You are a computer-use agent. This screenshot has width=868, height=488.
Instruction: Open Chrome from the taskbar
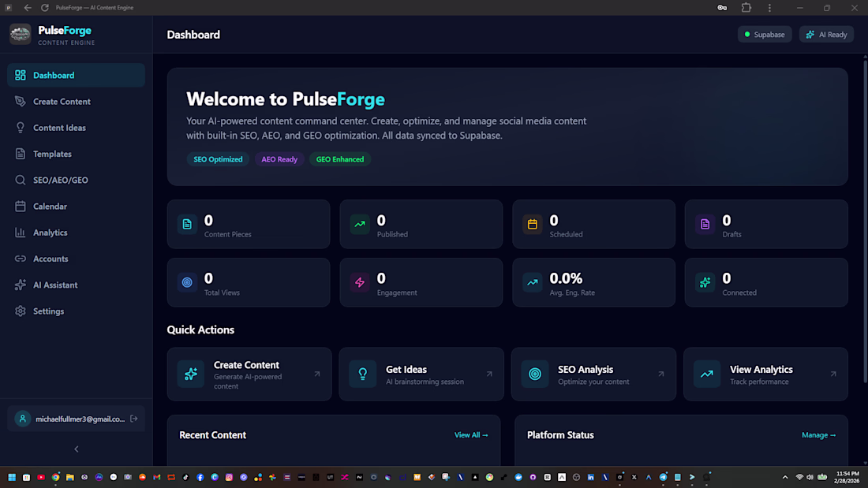(55, 477)
